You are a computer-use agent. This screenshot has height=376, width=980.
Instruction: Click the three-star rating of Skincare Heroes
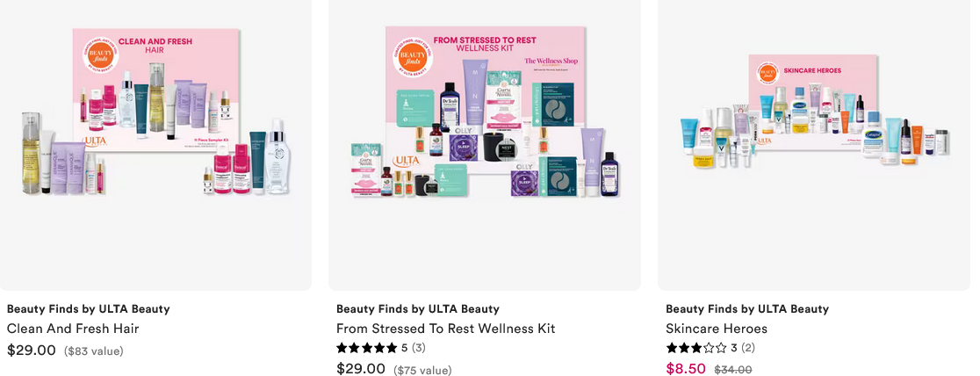tap(696, 347)
